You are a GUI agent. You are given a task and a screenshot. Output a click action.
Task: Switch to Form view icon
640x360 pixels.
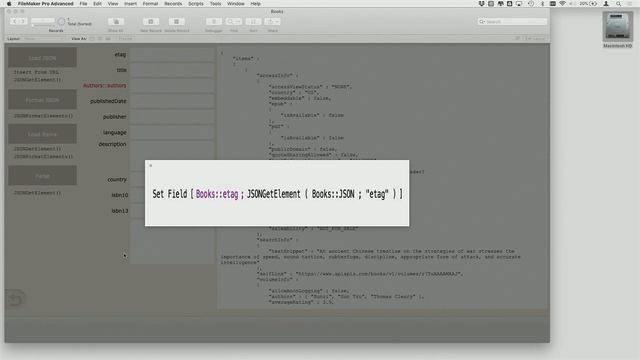pos(92,39)
